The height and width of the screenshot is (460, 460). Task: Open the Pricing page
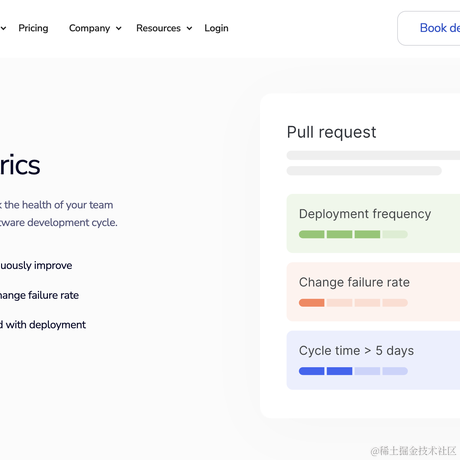(33, 28)
